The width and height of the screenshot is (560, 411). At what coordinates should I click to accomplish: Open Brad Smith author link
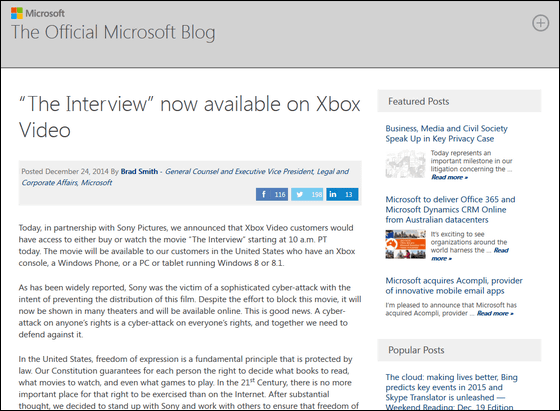tap(139, 171)
